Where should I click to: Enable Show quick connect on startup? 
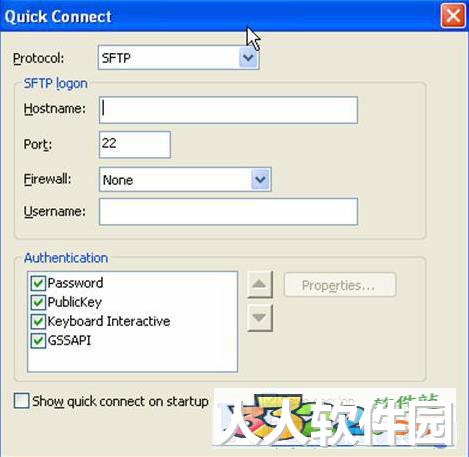22,401
